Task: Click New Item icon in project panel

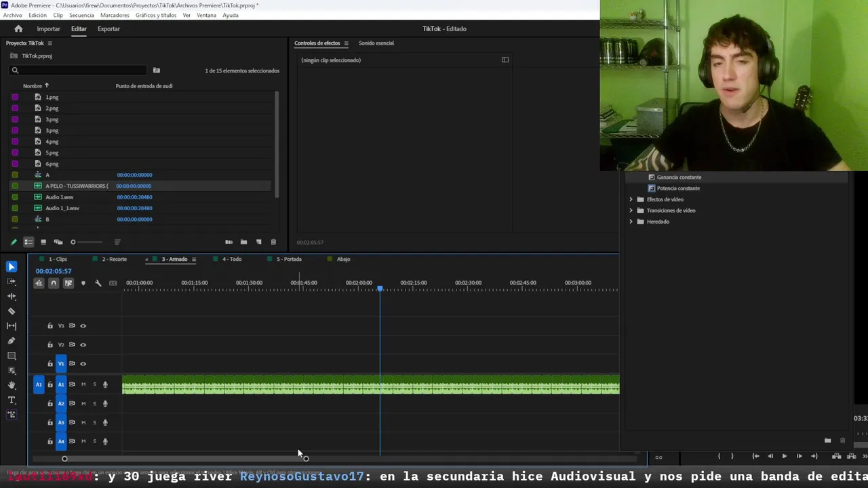Action: pos(258,242)
